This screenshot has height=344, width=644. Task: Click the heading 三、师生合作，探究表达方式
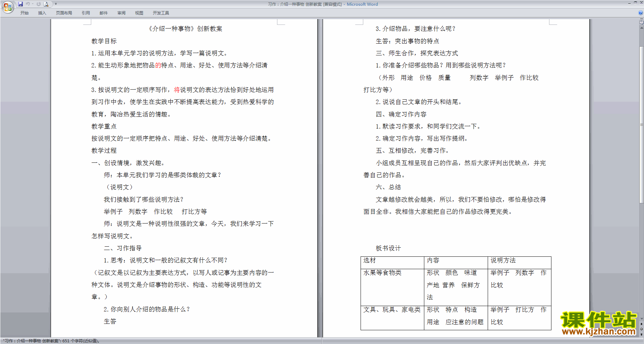[417, 53]
